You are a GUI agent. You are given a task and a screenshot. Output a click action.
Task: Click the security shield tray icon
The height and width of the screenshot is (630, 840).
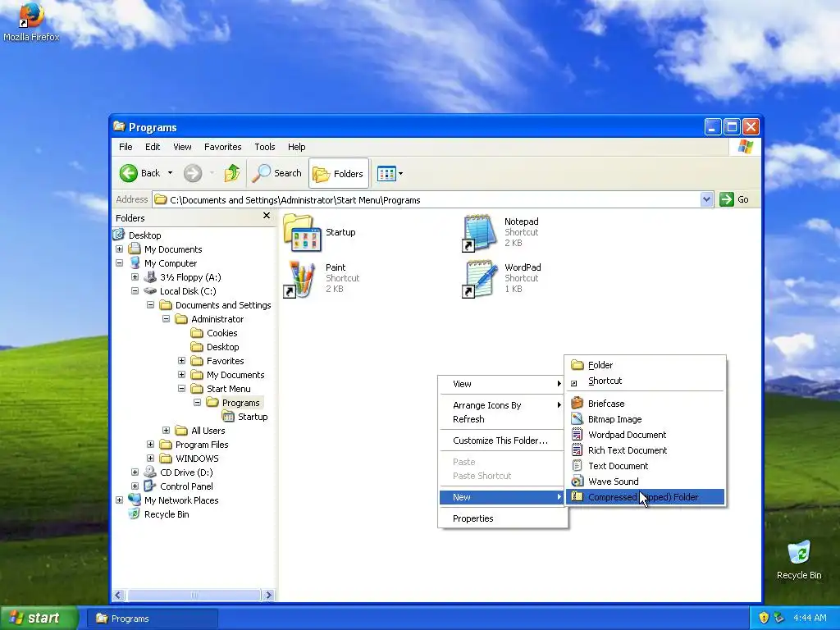(764, 618)
